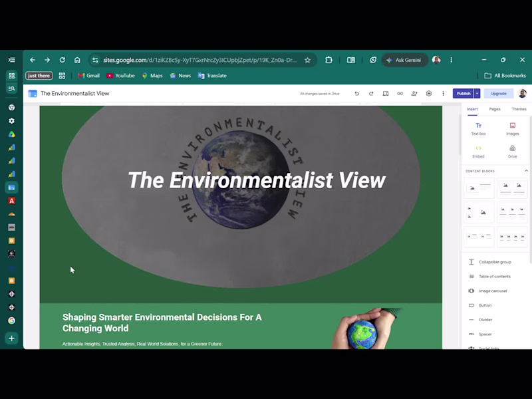Go to the browser home page
The image size is (532, 399).
tap(77, 60)
